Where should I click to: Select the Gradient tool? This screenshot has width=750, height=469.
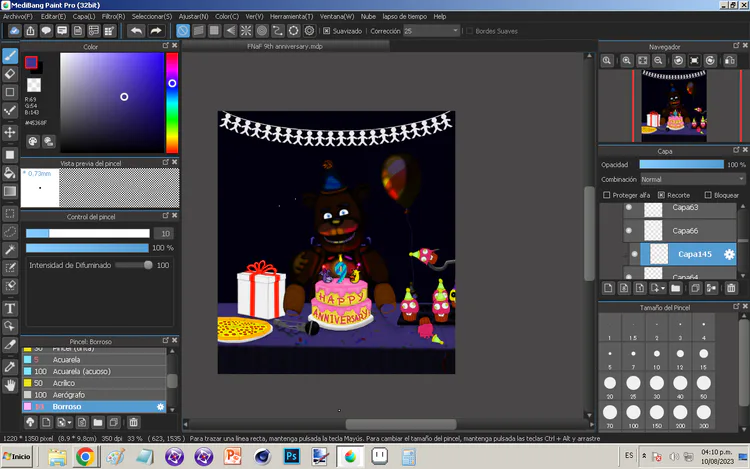pos(10,191)
